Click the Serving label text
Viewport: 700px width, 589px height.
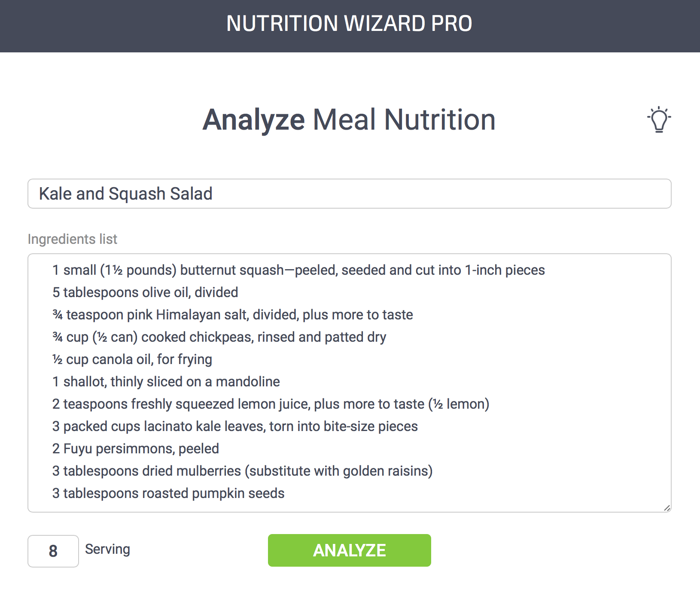pos(107,549)
